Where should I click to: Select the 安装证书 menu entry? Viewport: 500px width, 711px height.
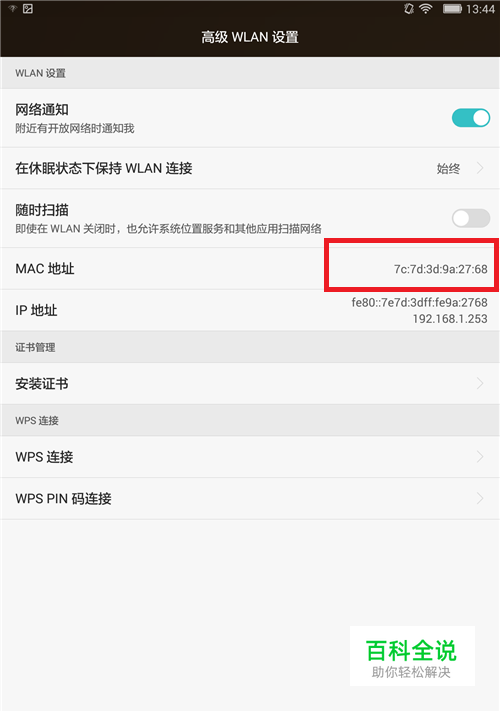tap(250, 384)
